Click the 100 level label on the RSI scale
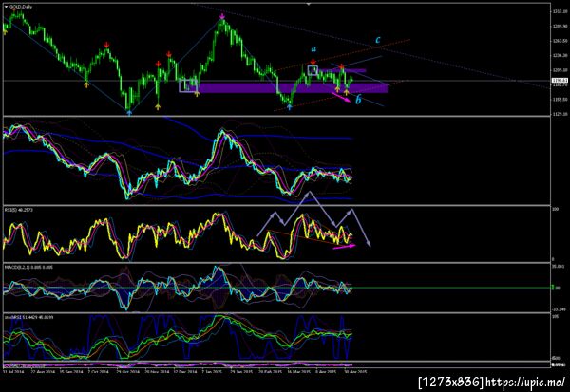 (x=556, y=210)
